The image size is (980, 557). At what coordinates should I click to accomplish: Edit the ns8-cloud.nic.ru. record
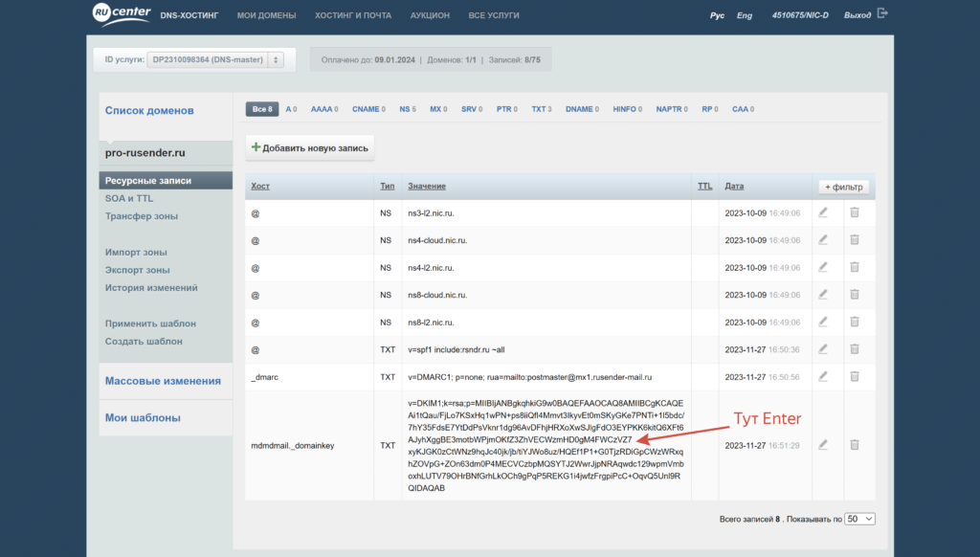[x=823, y=295]
